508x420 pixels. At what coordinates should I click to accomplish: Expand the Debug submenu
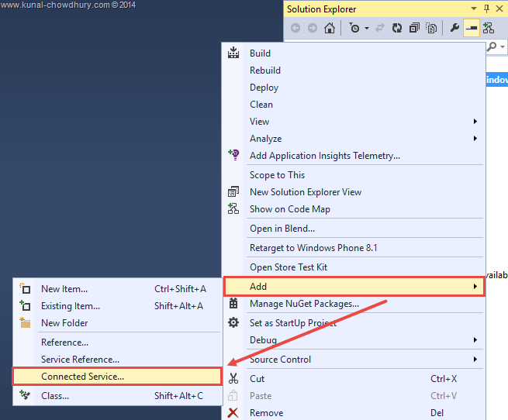pyautogui.click(x=354, y=340)
